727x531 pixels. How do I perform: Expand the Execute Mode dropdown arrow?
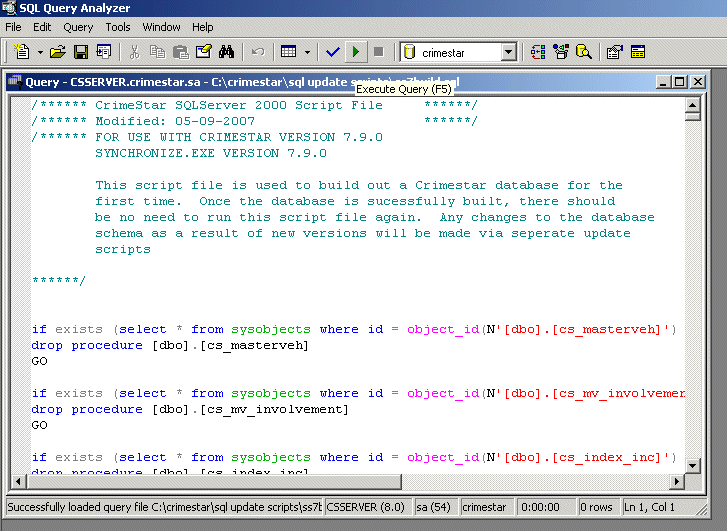tap(307, 52)
